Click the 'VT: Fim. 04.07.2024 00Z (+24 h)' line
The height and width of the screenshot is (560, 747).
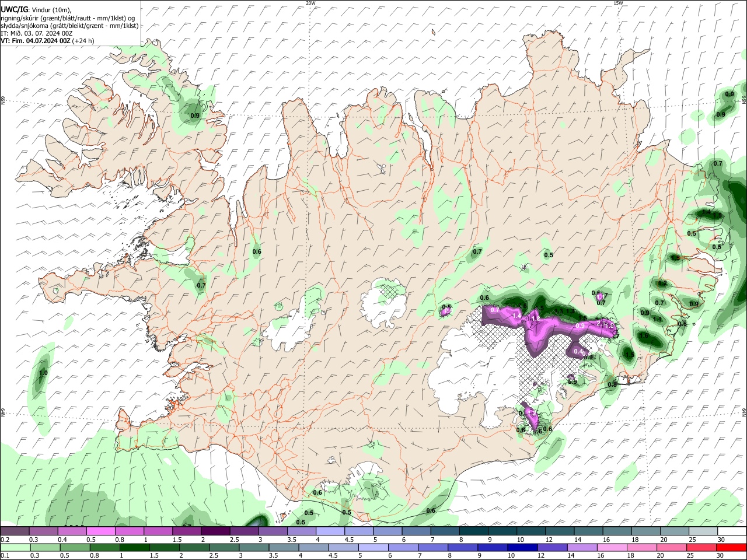tap(47, 41)
